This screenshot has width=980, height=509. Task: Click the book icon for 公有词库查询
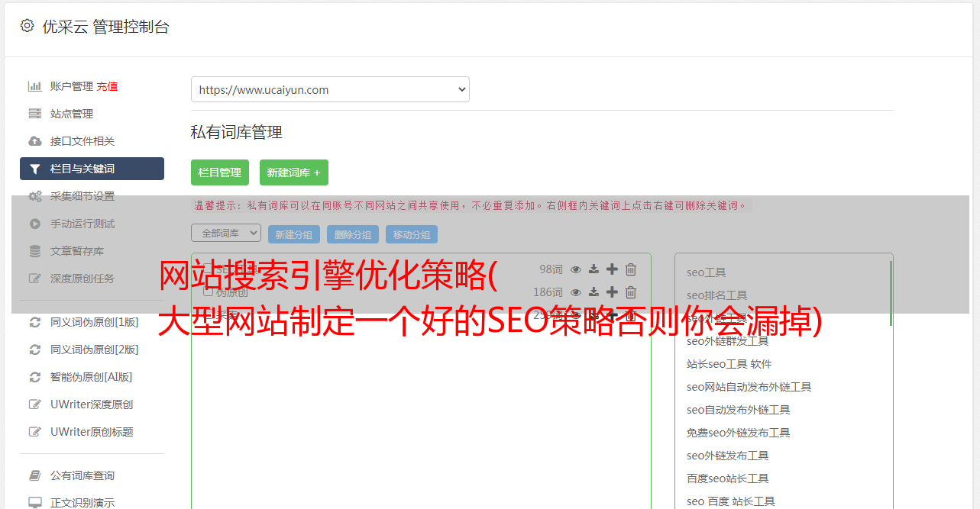tap(35, 475)
